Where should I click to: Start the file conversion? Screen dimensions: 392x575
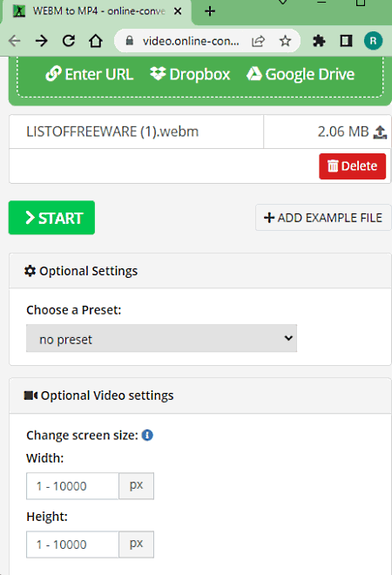coord(51,218)
